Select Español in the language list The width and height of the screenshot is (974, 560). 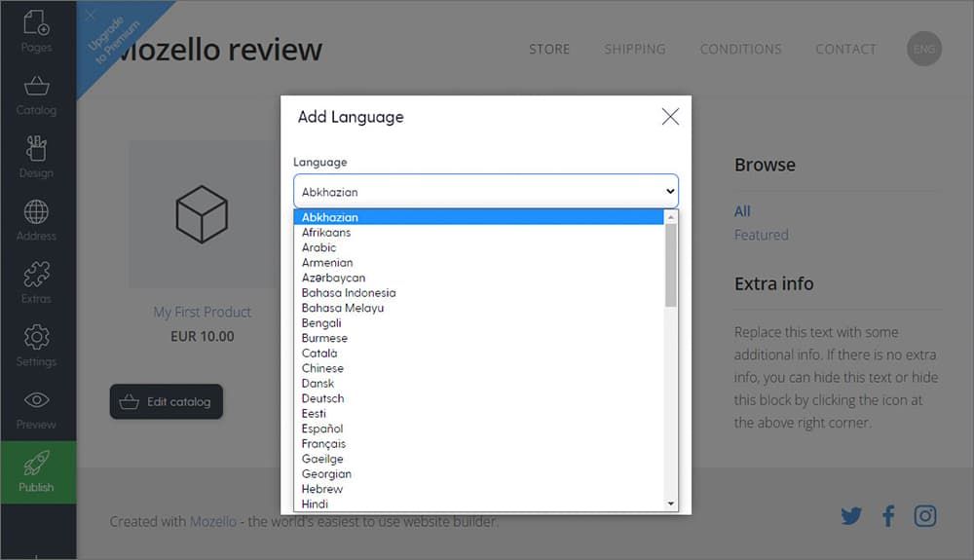(x=478, y=429)
